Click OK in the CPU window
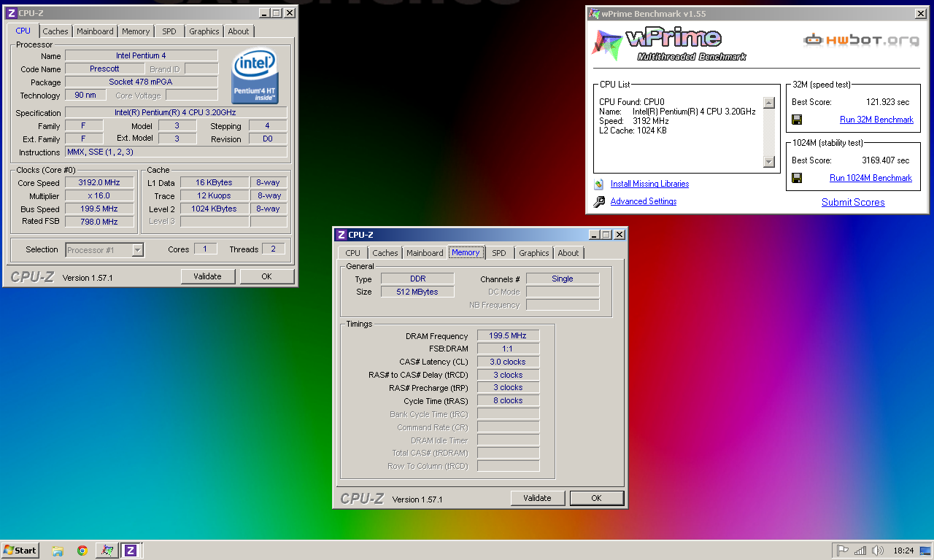The image size is (934, 560). coord(266,276)
